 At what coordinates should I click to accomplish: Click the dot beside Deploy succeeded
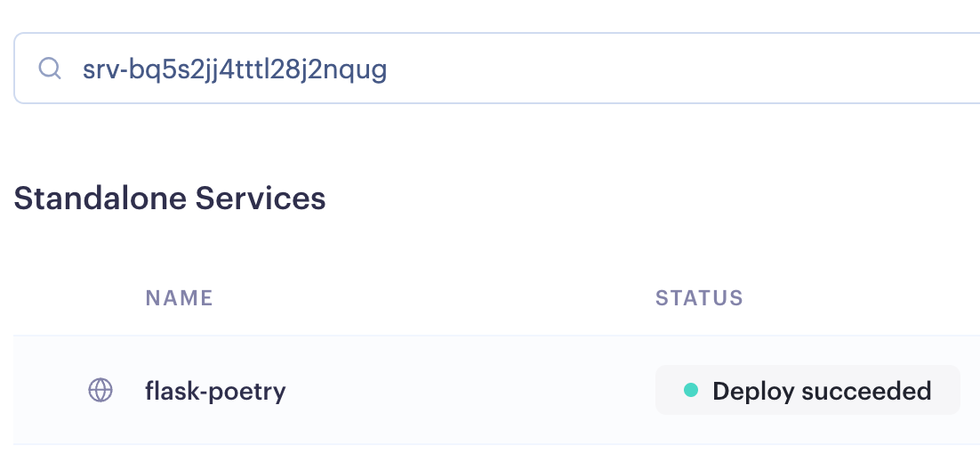(691, 390)
